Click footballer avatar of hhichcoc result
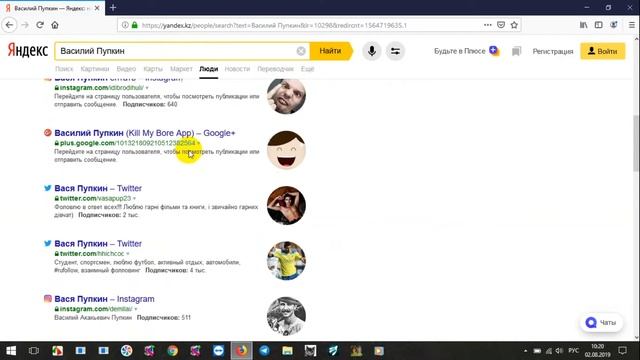The image size is (640, 360). [286, 261]
